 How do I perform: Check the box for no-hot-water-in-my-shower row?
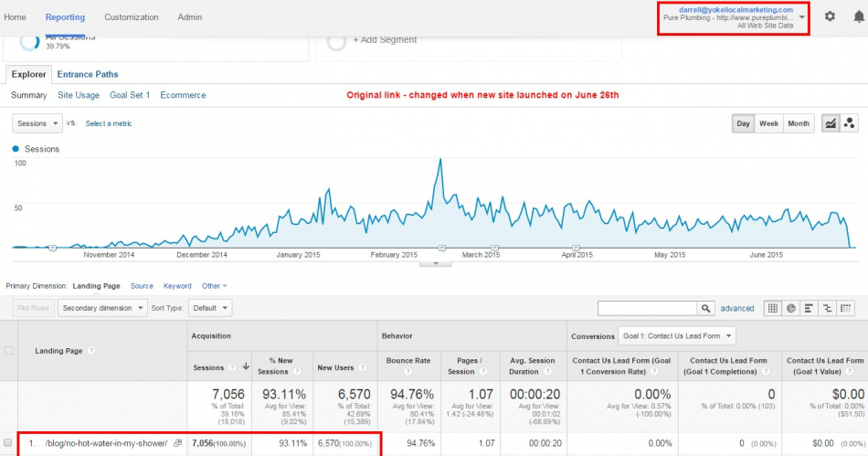pos(10,443)
